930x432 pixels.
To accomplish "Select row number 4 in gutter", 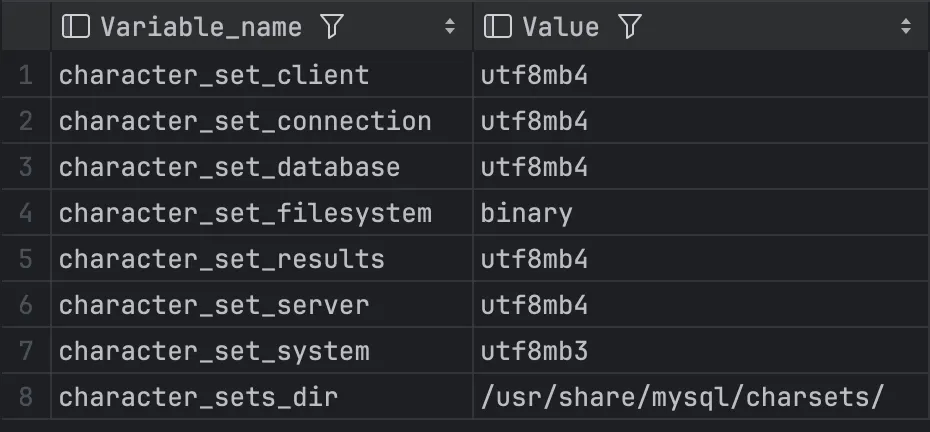I will coord(26,213).
